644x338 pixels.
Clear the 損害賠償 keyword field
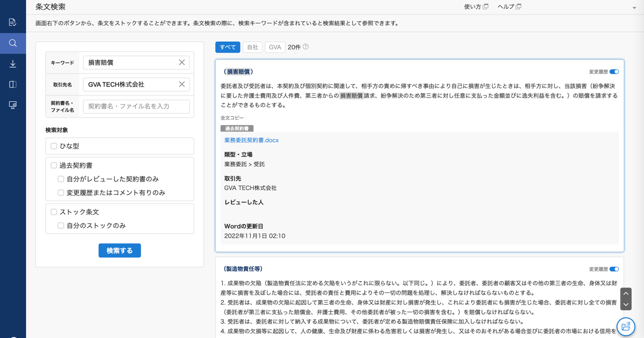click(x=181, y=63)
